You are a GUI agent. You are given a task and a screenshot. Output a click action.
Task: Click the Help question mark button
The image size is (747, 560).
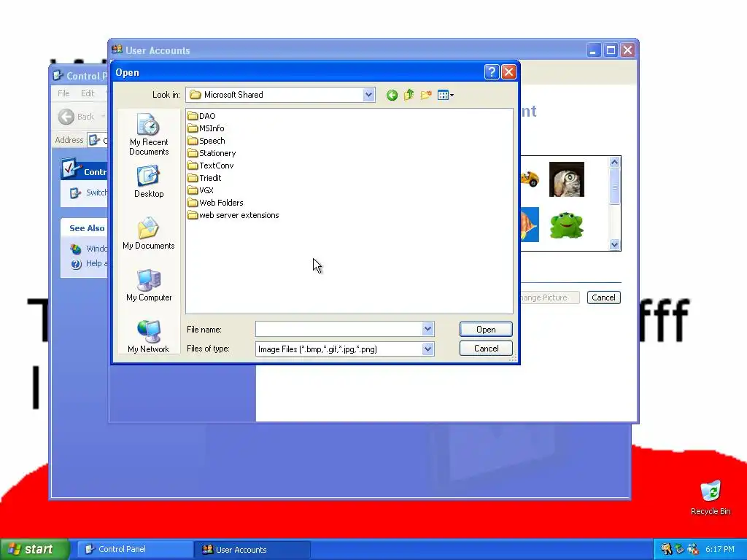click(x=492, y=72)
